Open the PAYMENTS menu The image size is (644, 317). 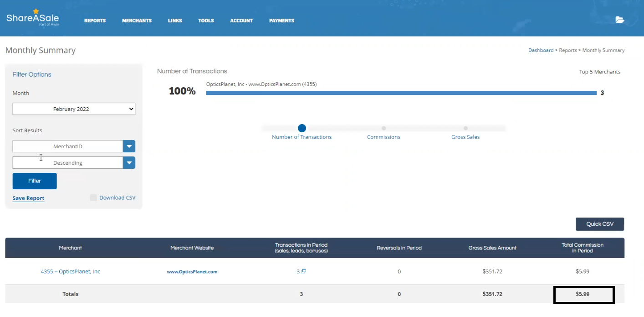(x=281, y=21)
